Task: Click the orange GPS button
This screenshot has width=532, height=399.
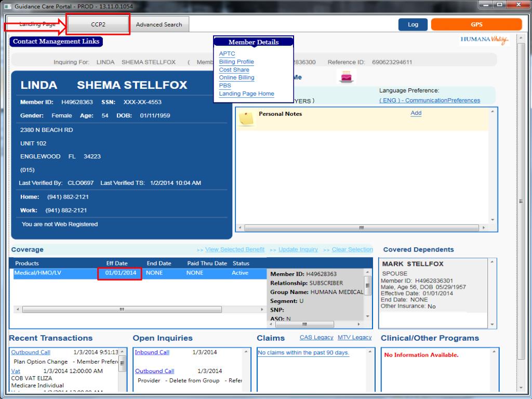Action: pyautogui.click(x=476, y=24)
